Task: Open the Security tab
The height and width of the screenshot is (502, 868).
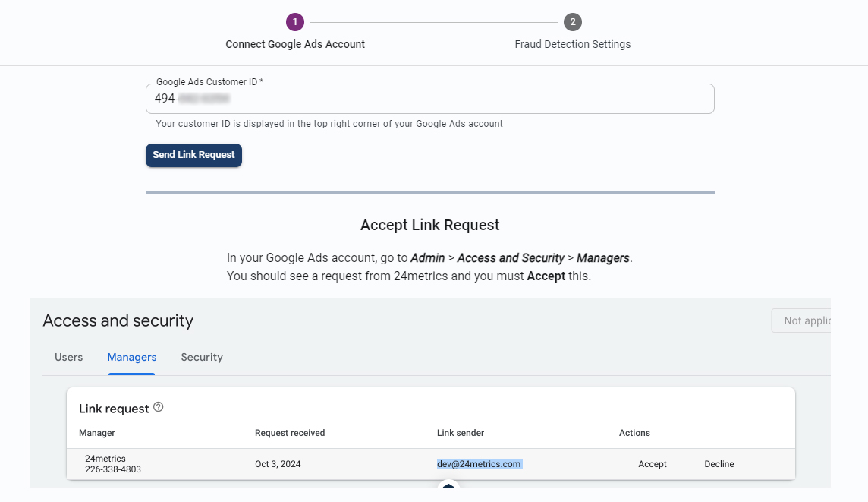Action: [202, 358]
